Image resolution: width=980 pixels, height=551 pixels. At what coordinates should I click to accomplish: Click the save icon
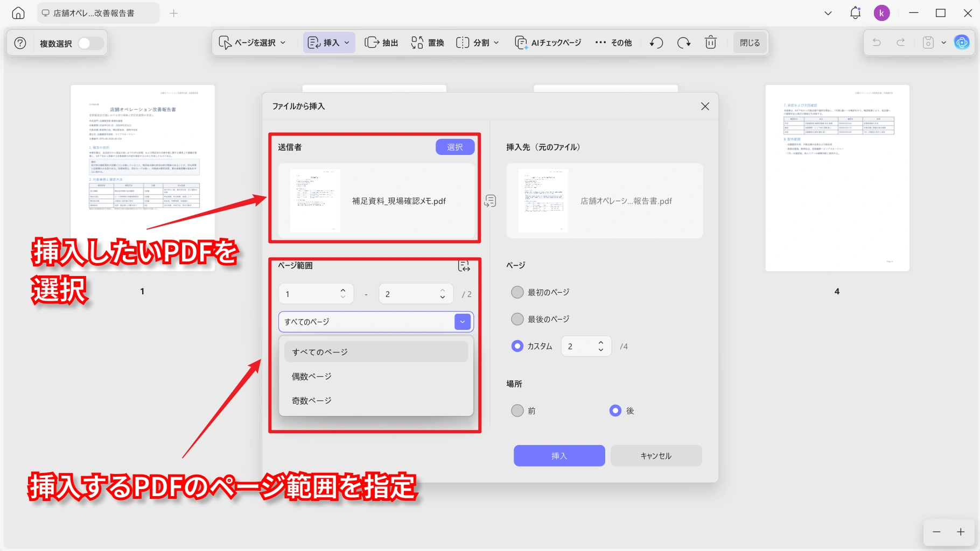[x=928, y=43]
